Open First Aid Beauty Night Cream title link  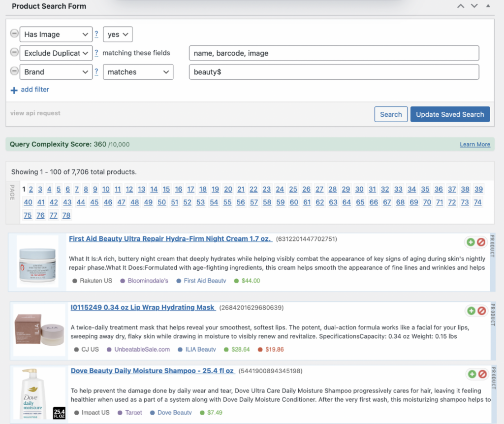click(170, 239)
